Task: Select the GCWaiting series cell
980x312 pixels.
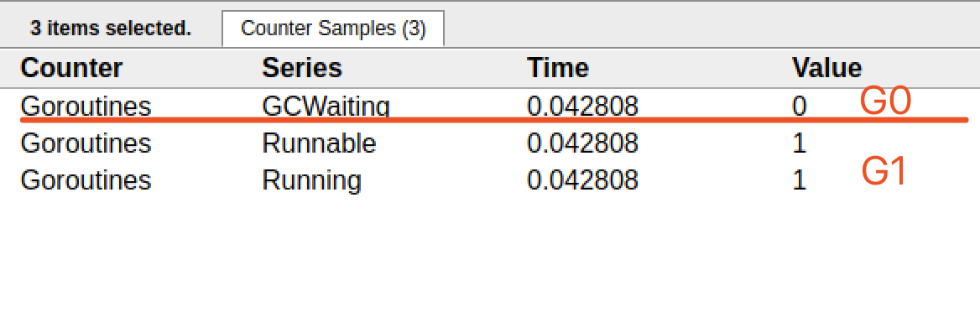Action: pos(326,107)
